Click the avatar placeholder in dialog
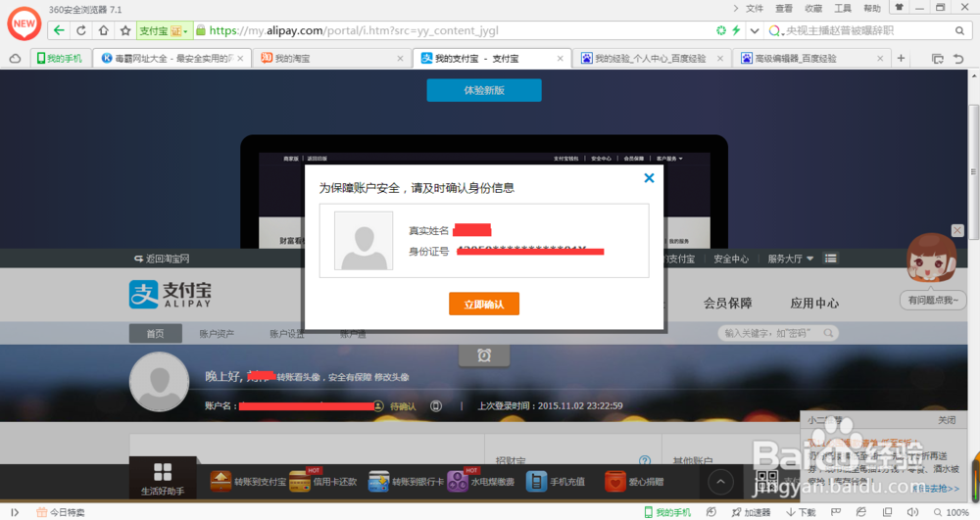This screenshot has width=980, height=520. (x=364, y=240)
